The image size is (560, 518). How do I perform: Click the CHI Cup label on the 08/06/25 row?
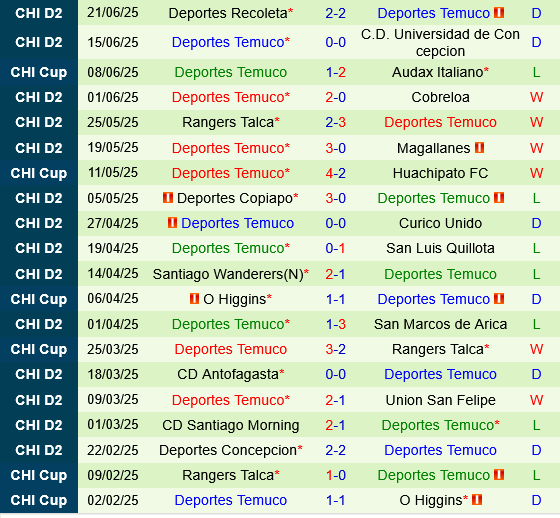[x=39, y=72]
